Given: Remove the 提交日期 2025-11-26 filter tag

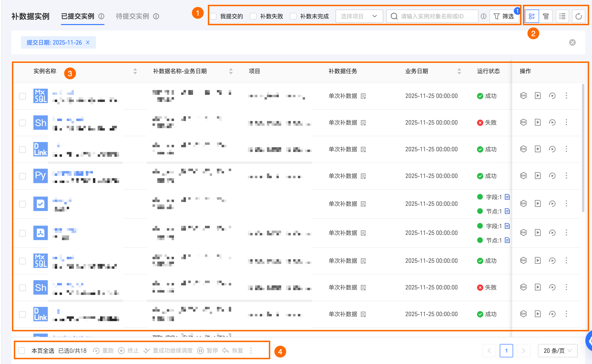Looking at the screenshot, I should (88, 43).
